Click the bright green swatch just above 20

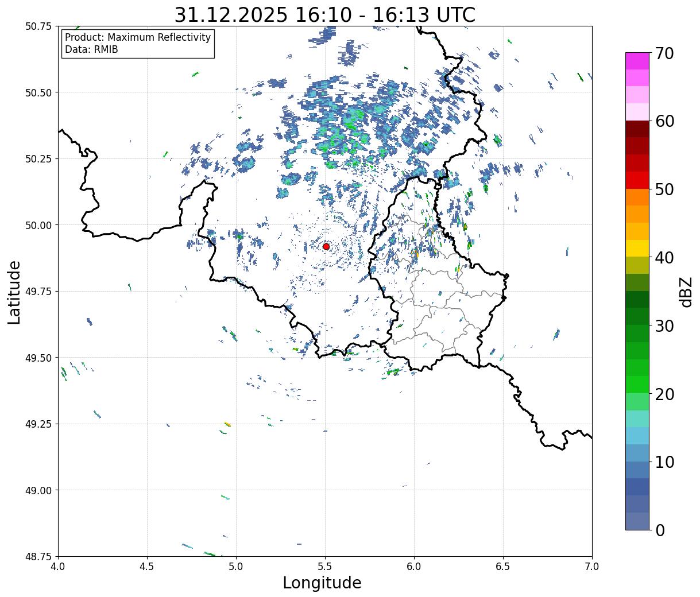click(x=637, y=384)
